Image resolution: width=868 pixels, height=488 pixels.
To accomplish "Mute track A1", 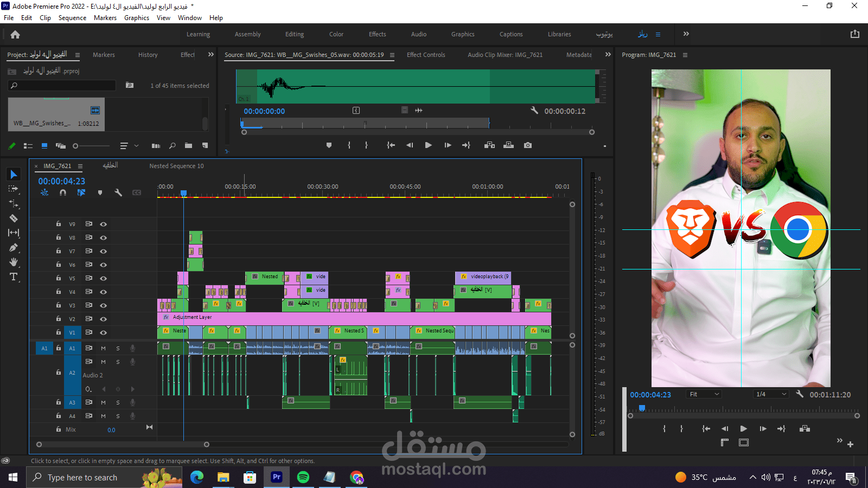I will (x=103, y=348).
